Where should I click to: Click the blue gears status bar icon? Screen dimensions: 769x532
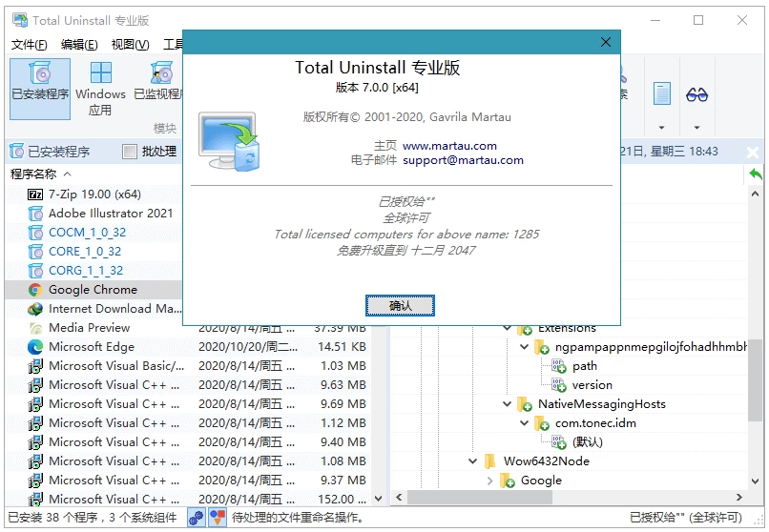[197, 518]
